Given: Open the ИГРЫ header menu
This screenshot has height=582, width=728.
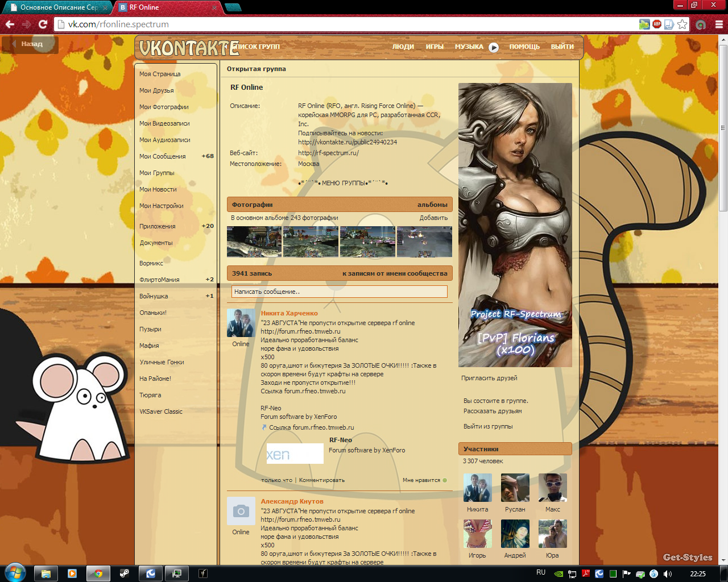Looking at the screenshot, I should tap(435, 47).
